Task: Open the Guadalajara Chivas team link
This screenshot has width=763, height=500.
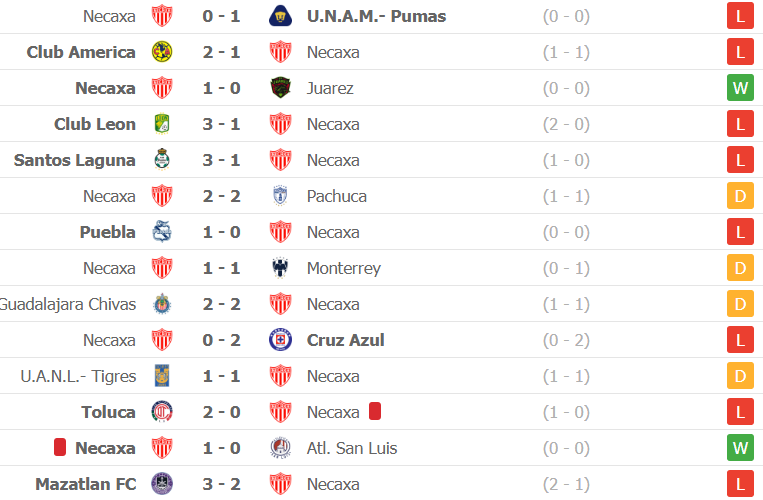Action: click(68, 304)
